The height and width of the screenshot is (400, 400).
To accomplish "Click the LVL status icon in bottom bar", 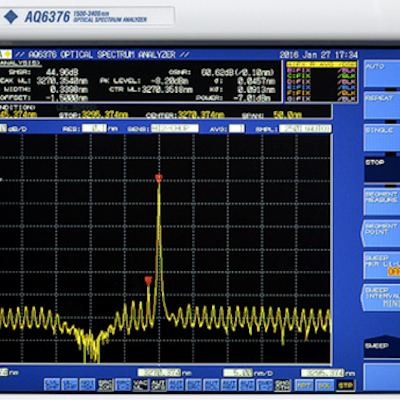I will 52,385.
